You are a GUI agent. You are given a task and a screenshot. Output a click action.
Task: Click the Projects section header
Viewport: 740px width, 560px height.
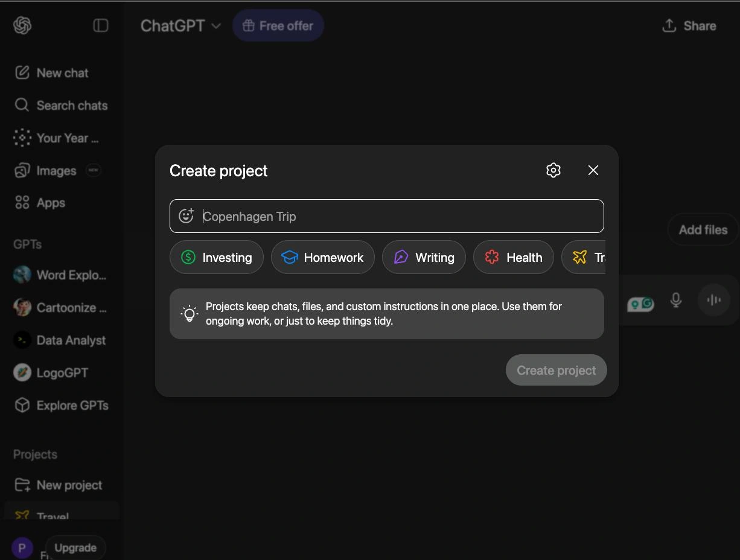pos(36,454)
